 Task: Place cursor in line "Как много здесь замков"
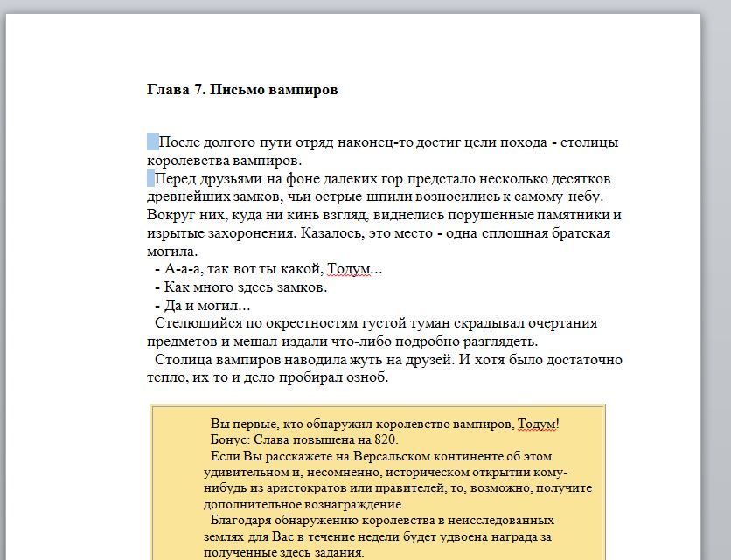[245, 287]
